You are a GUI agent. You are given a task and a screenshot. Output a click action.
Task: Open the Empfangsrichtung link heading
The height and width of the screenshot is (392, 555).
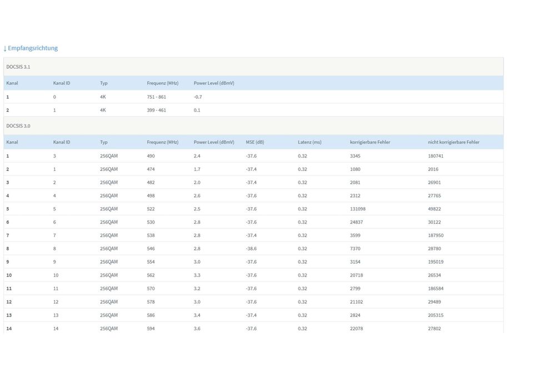[31, 48]
